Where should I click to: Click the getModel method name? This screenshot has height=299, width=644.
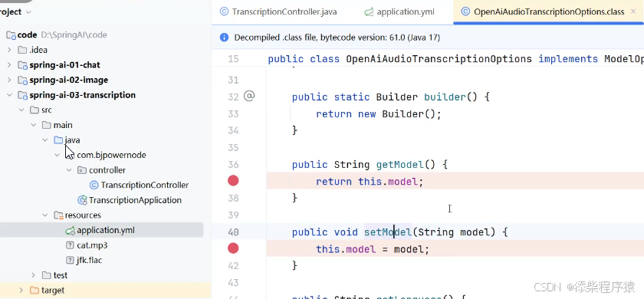pos(399,165)
